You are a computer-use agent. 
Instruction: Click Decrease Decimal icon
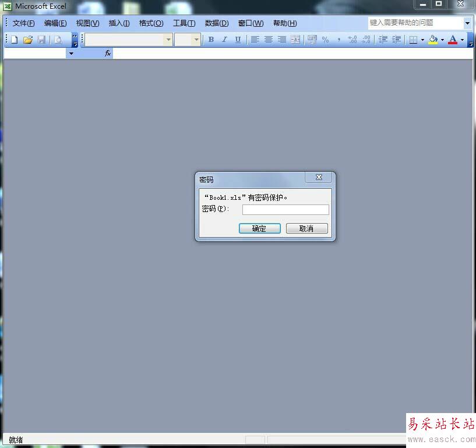click(x=366, y=40)
